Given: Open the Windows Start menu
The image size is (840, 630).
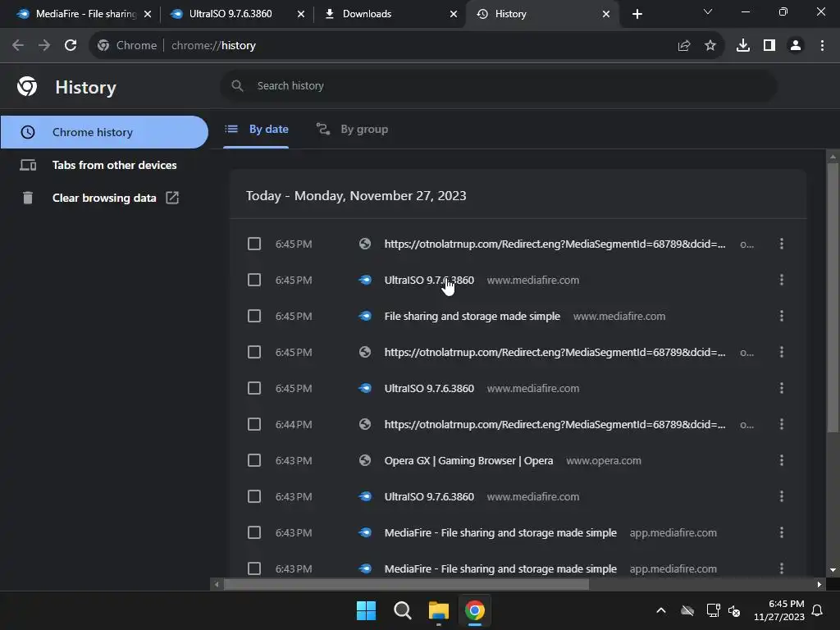Looking at the screenshot, I should (x=367, y=610).
